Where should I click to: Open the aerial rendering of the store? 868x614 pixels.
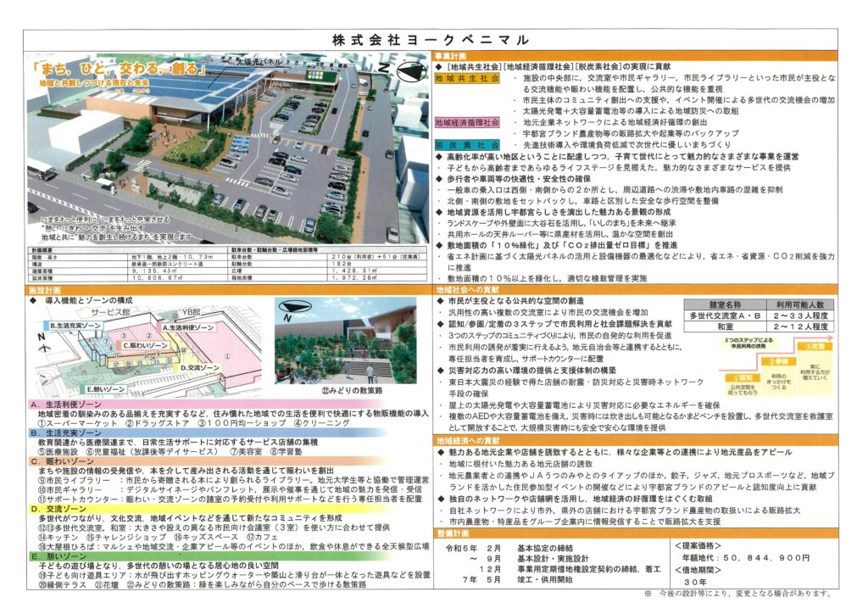click(x=227, y=148)
